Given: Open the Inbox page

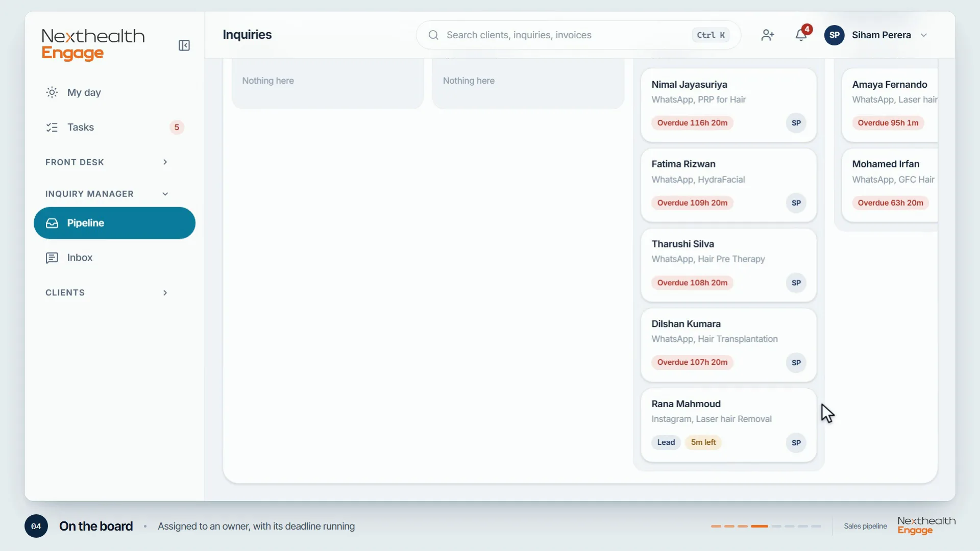Looking at the screenshot, I should [x=114, y=258].
